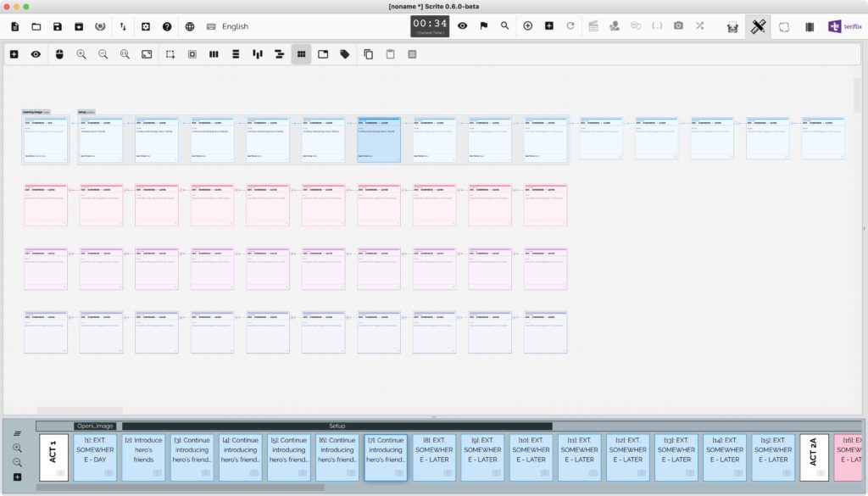Switch to the Notebook tab
868x496 pixels.
tap(784, 26)
